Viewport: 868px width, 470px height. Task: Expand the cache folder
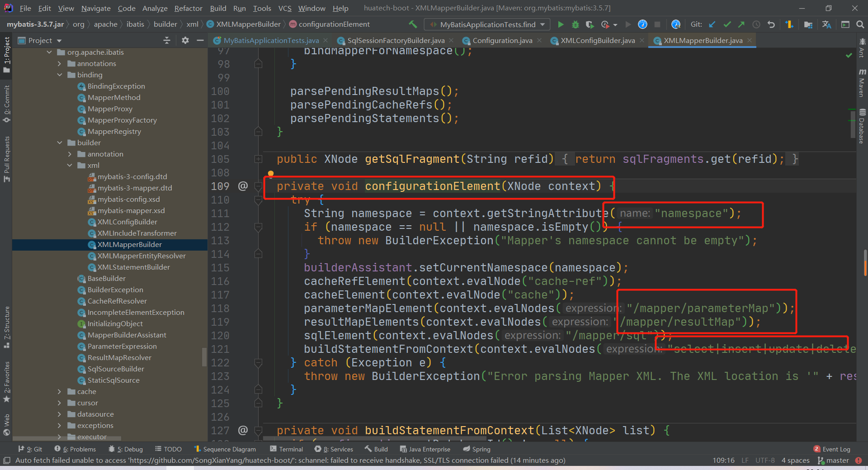click(59, 392)
